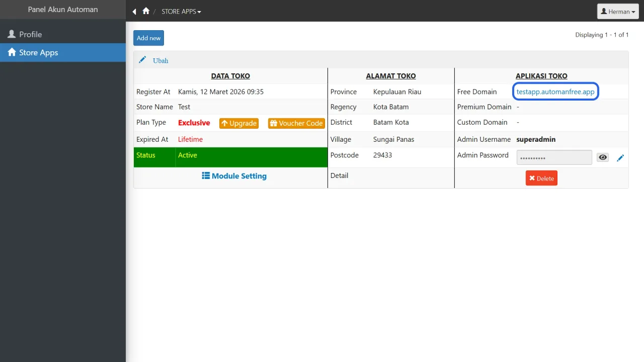The height and width of the screenshot is (362, 644).
Task: Click the Kota Batam regency value
Action: [391, 107]
